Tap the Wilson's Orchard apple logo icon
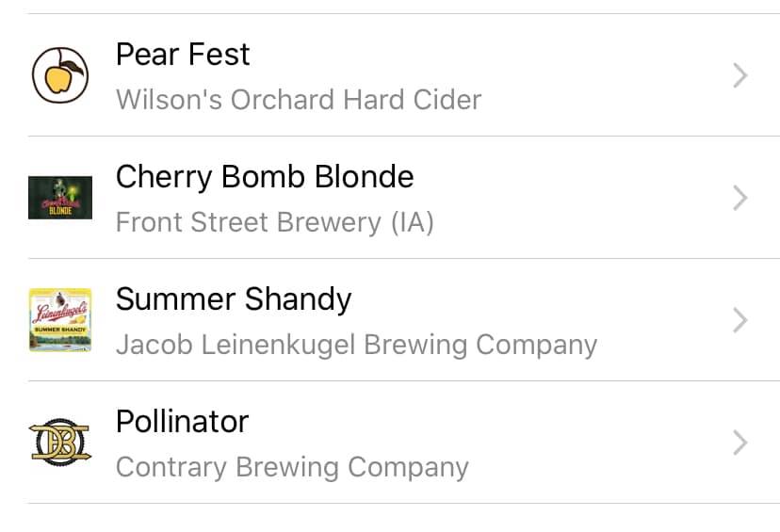 click(60, 75)
